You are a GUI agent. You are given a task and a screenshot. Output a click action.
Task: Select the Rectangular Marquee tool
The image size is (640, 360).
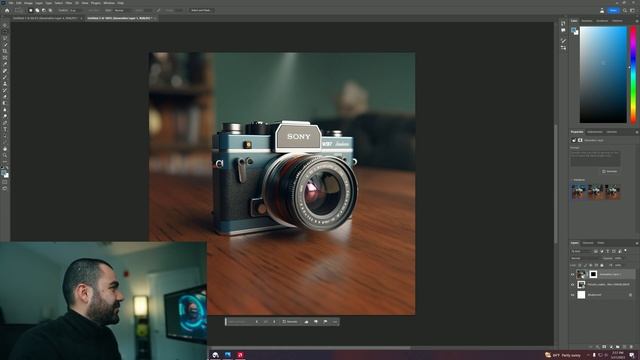[x=5, y=32]
